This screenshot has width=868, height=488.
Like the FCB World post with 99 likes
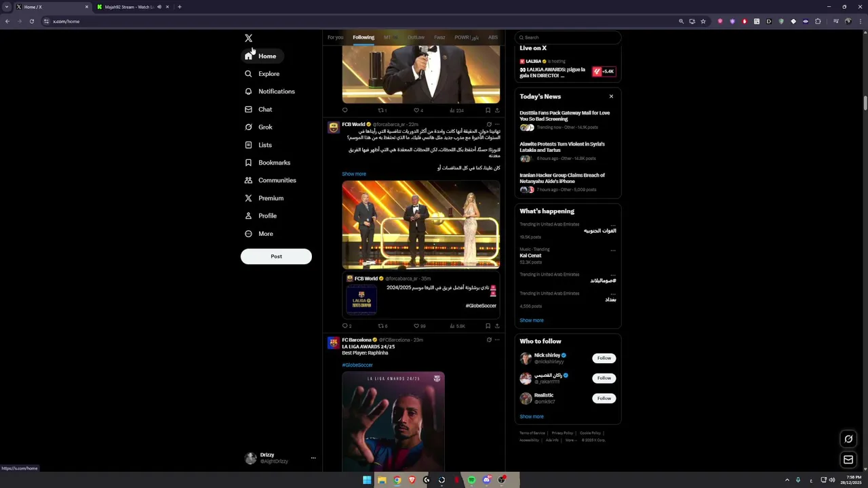tap(419, 326)
